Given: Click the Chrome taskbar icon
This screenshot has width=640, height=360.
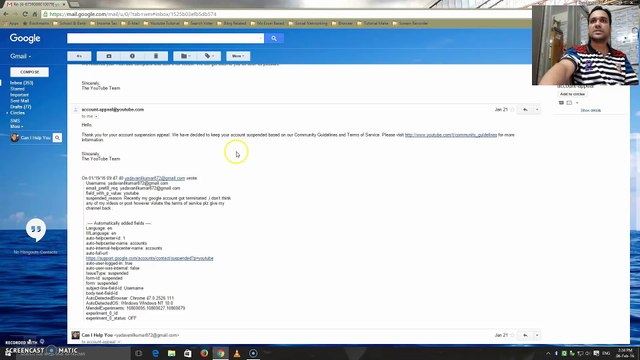Looking at the screenshot, I should coord(220,353).
